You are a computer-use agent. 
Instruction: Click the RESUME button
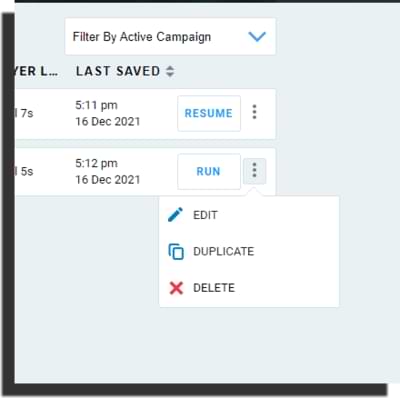[209, 113]
